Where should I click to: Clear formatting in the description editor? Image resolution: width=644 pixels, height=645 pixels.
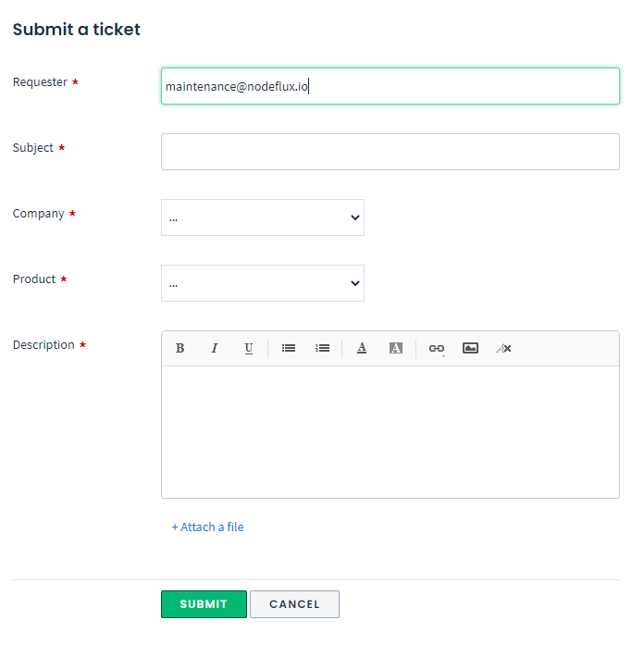point(503,349)
